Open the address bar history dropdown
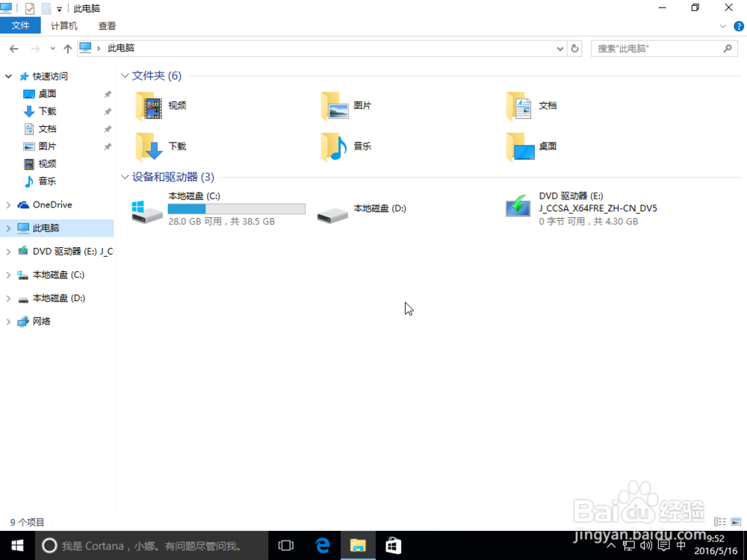Viewport: 747px width, 560px height. (x=560, y=49)
